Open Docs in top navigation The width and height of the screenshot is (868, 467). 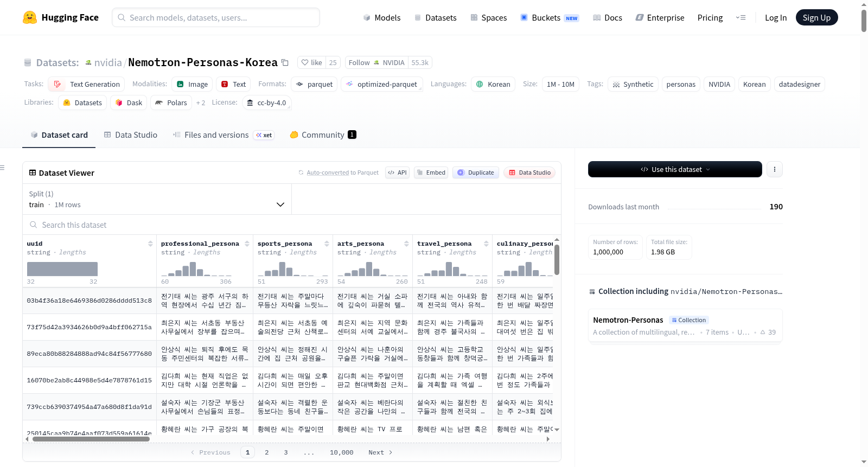(x=608, y=17)
